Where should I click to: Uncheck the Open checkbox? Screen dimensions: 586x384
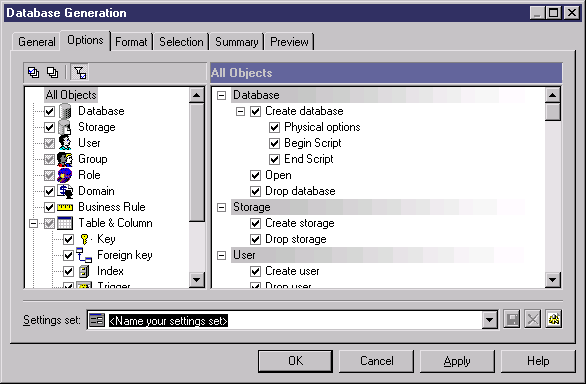click(x=256, y=175)
